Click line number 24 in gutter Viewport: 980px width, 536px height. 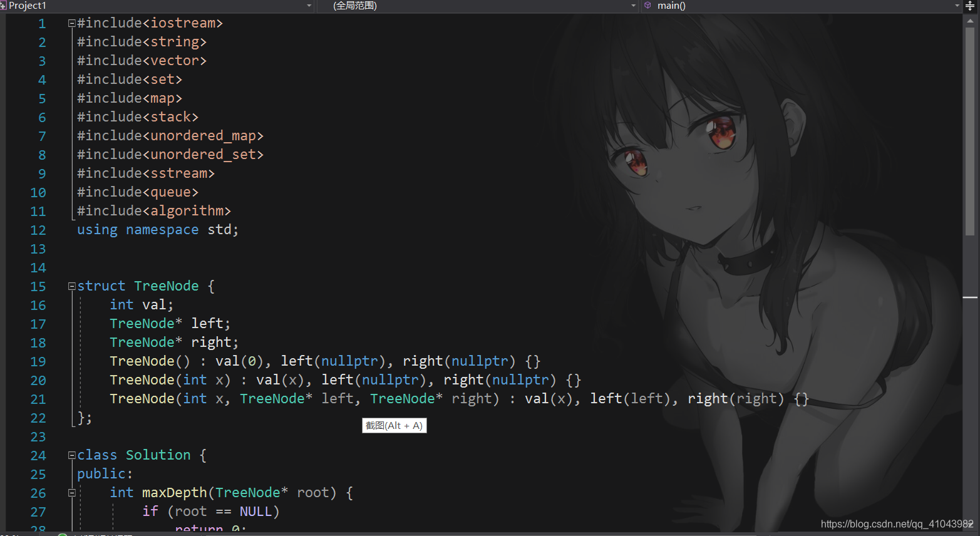(x=38, y=456)
